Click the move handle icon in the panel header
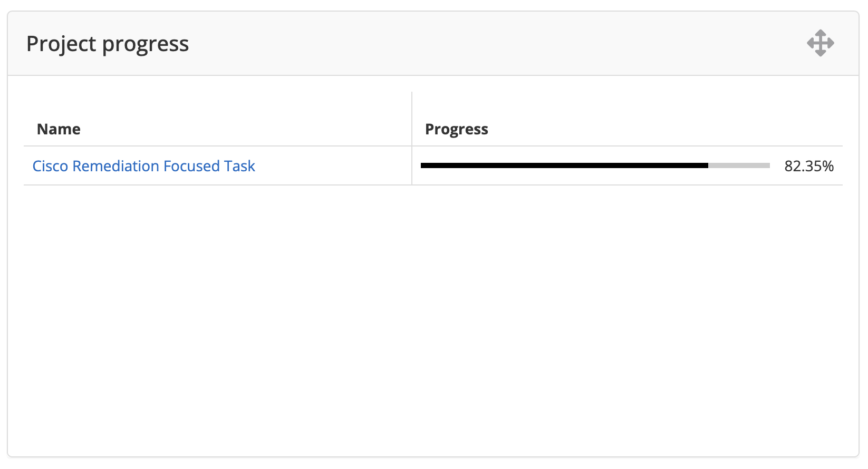868x469 pixels. click(x=820, y=43)
